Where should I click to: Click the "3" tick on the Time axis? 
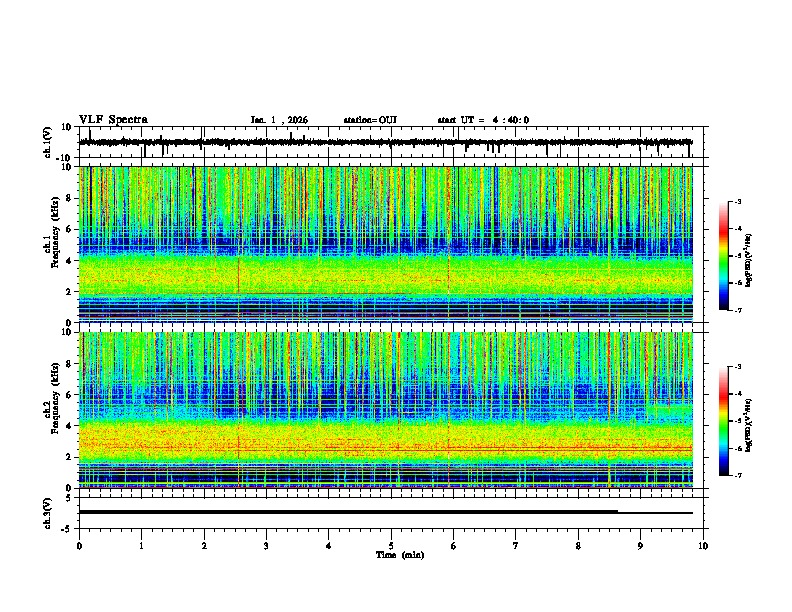[x=266, y=546]
